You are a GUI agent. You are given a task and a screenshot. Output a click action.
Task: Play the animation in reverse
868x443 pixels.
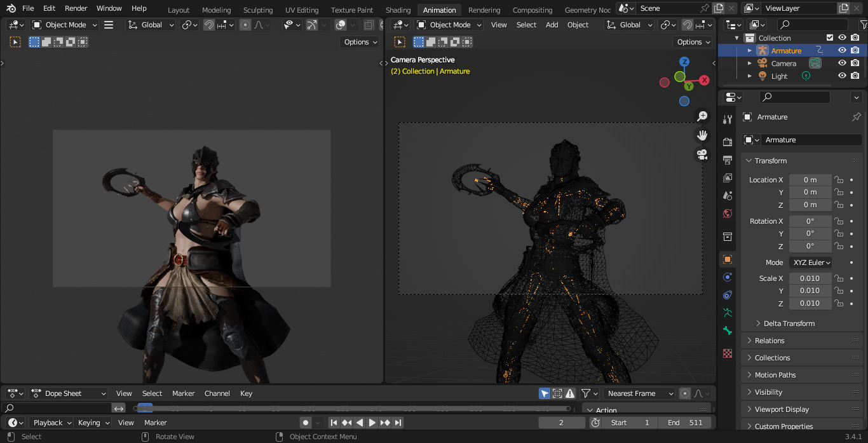[360, 423]
